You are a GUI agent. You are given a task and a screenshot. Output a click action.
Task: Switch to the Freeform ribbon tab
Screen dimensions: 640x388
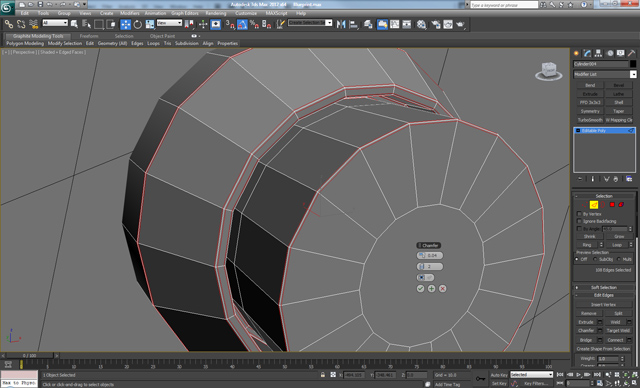coord(89,36)
